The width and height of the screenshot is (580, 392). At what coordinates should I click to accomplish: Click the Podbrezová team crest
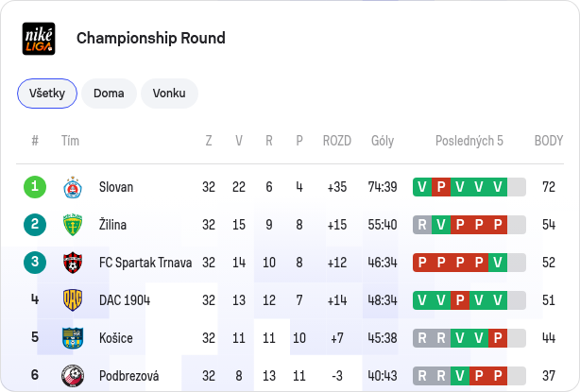(x=73, y=376)
